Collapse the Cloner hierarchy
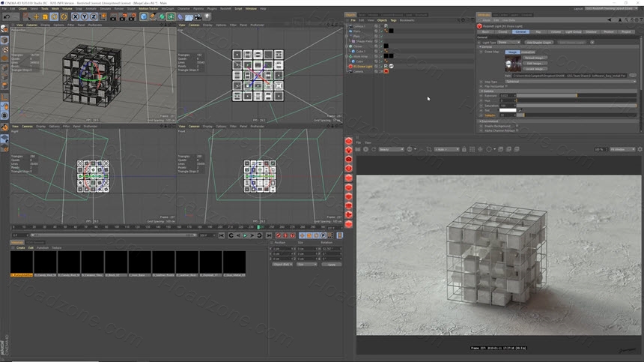Image resolution: width=644 pixels, height=362 pixels. [x=347, y=46]
